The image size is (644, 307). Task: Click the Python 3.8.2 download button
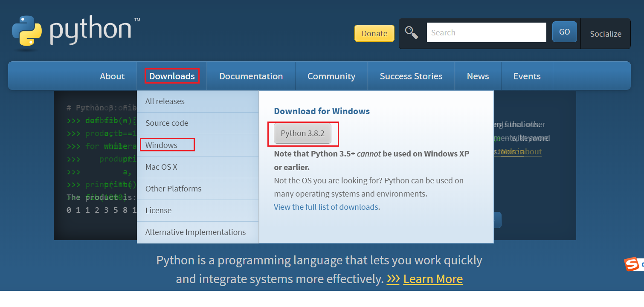[302, 133]
